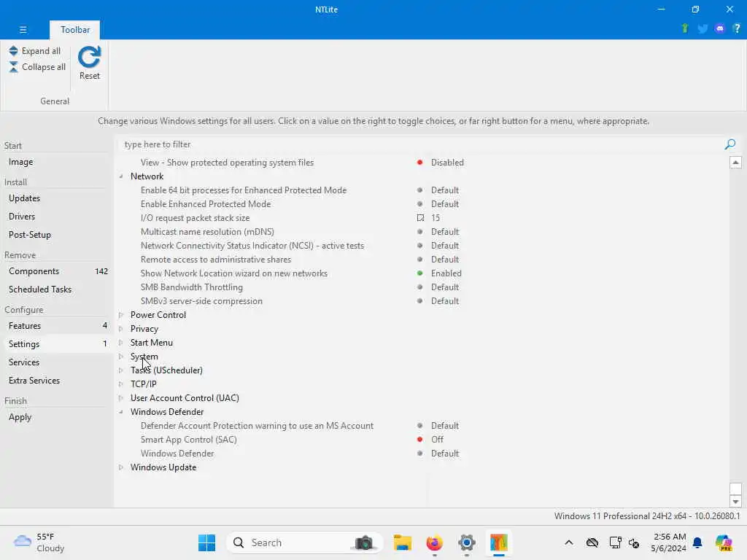Click the cloud sync tray icon
The width and height of the screenshot is (747, 560).
point(592,542)
